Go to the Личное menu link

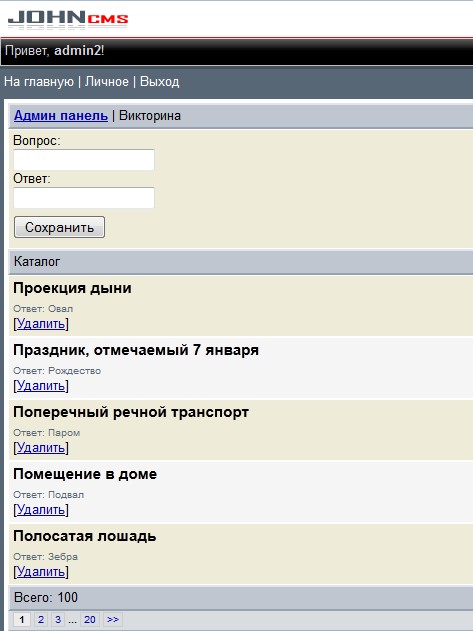(x=107, y=82)
